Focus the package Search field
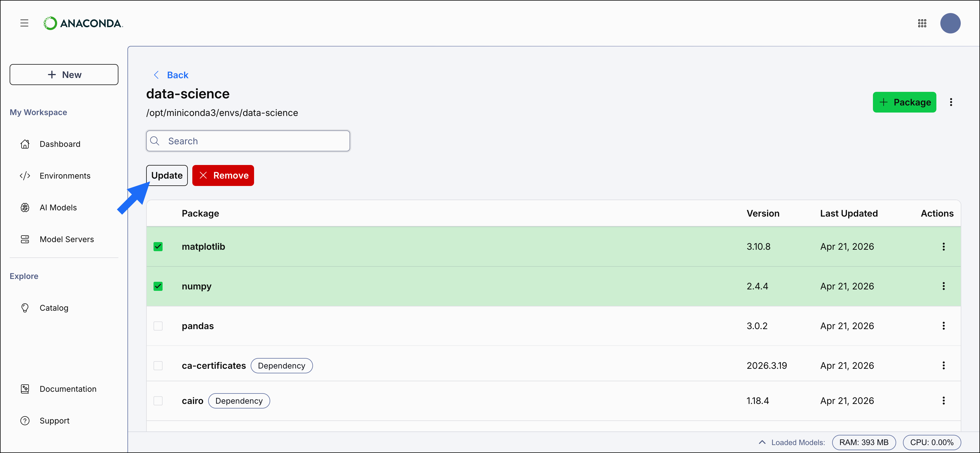 click(x=248, y=141)
